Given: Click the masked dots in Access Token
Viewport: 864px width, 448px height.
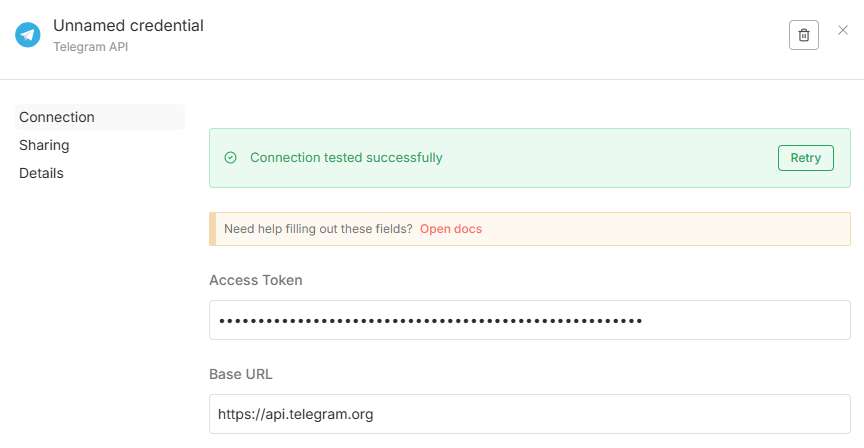Looking at the screenshot, I should click(x=430, y=320).
